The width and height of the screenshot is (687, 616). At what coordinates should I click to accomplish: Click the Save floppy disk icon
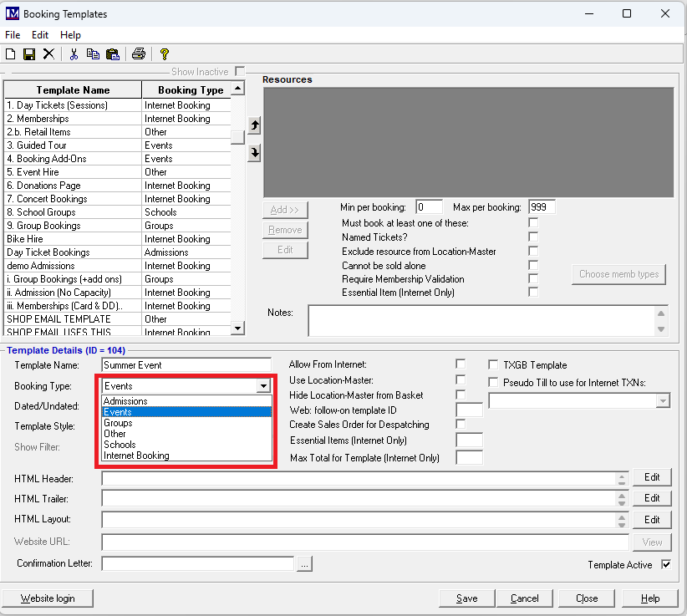point(29,54)
